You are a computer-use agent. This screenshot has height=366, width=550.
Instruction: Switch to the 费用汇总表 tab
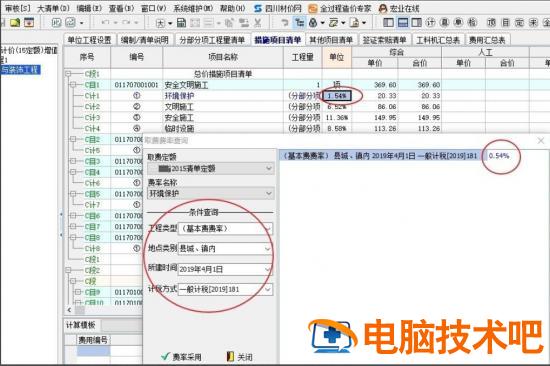point(488,40)
